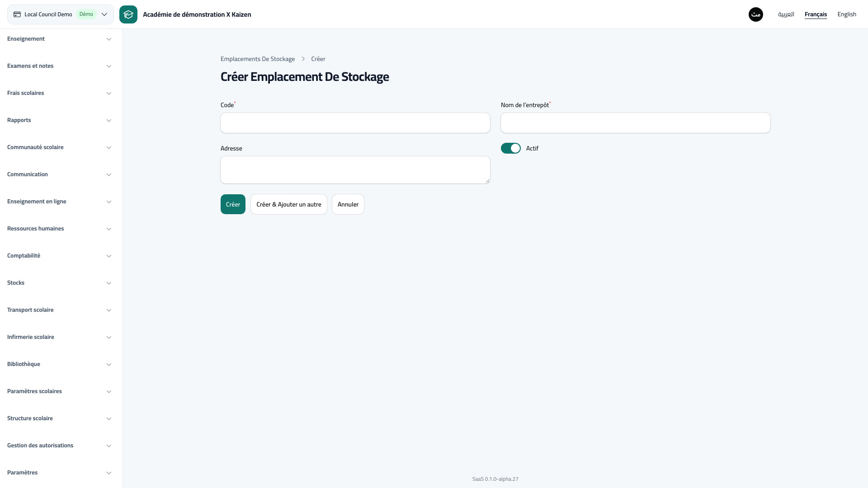The width and height of the screenshot is (868, 488).
Task: Focus the Code input field
Action: click(x=355, y=123)
